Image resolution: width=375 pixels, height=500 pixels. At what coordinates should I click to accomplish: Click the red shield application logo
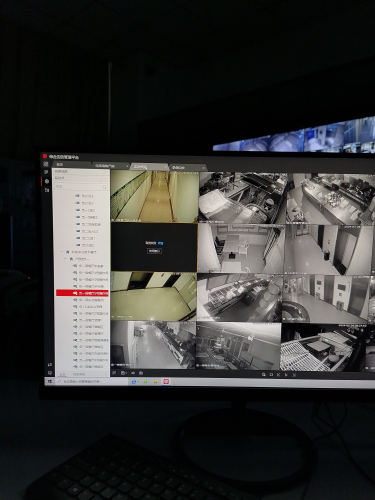[45, 156]
